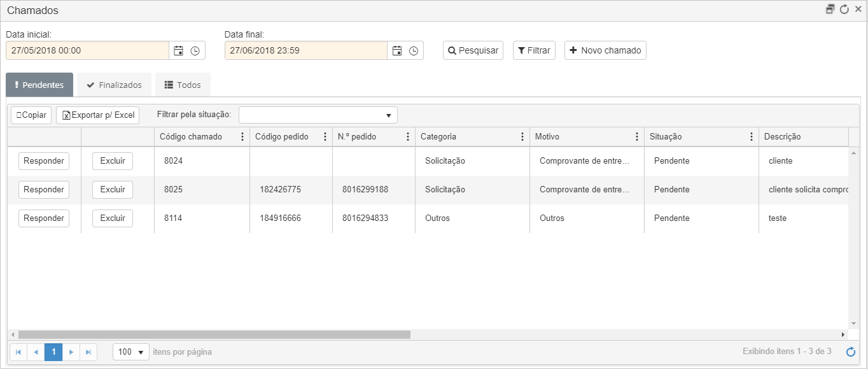
Task: Go to previous page of results
Action: click(36, 352)
